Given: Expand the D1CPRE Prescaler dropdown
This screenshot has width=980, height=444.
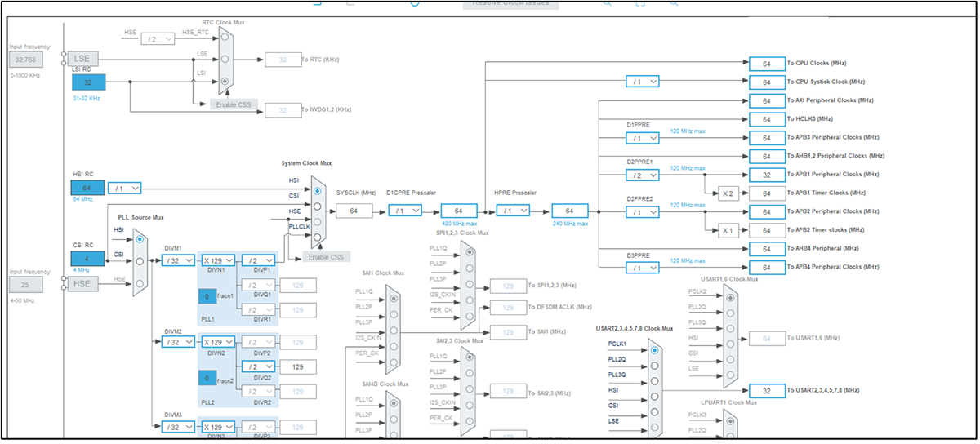Looking at the screenshot, I should pos(405,211).
